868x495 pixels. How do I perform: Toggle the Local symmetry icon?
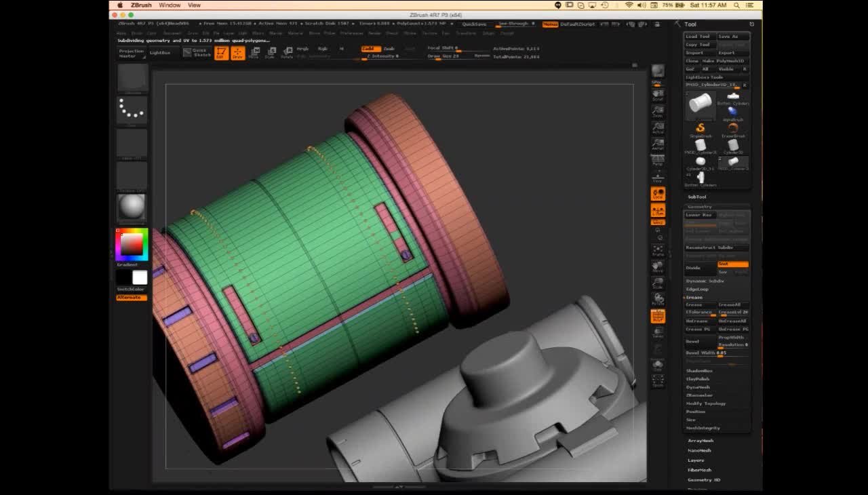click(658, 195)
